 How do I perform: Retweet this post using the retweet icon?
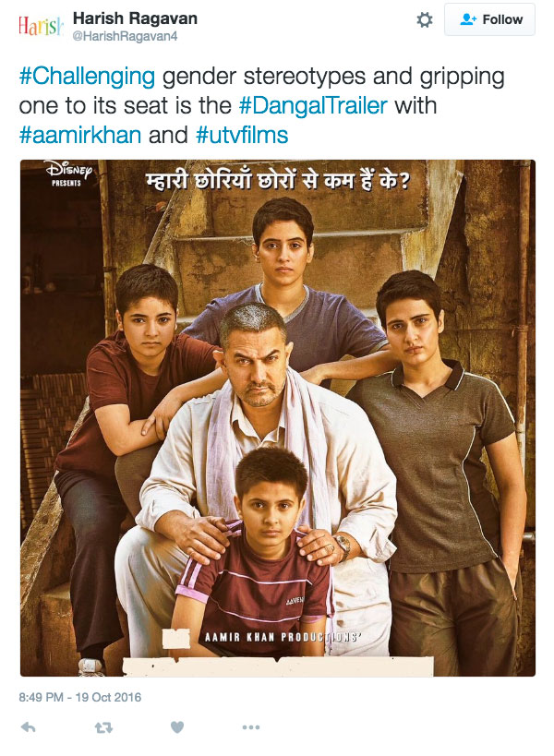coord(103,727)
